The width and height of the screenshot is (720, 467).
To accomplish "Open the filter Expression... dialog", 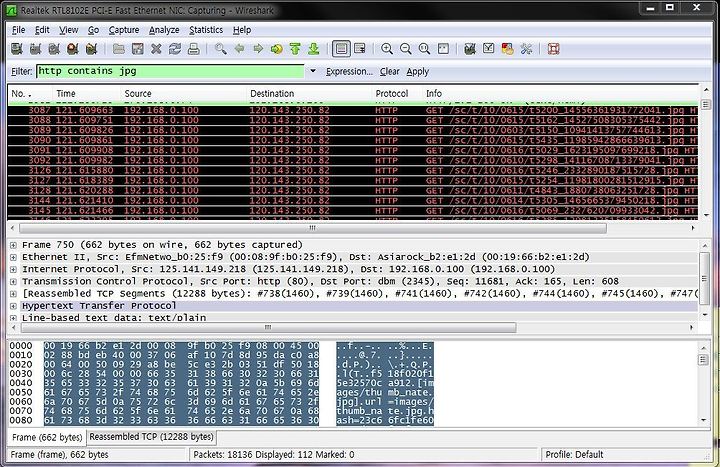I will [x=349, y=72].
